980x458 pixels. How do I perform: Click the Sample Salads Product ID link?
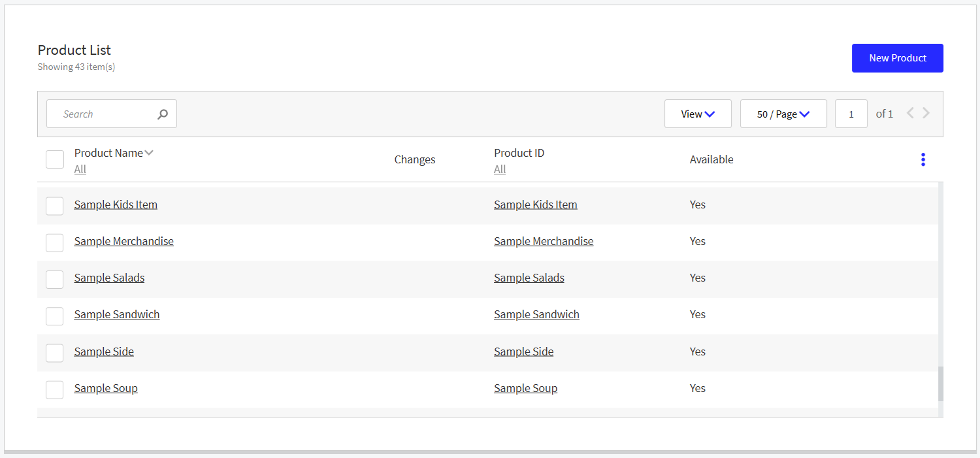coord(529,278)
